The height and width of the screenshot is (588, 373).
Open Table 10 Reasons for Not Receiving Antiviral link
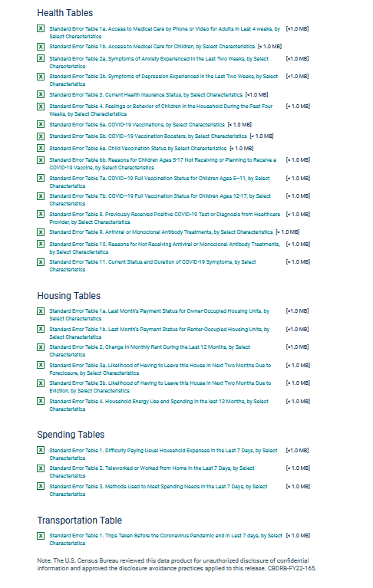[165, 248]
